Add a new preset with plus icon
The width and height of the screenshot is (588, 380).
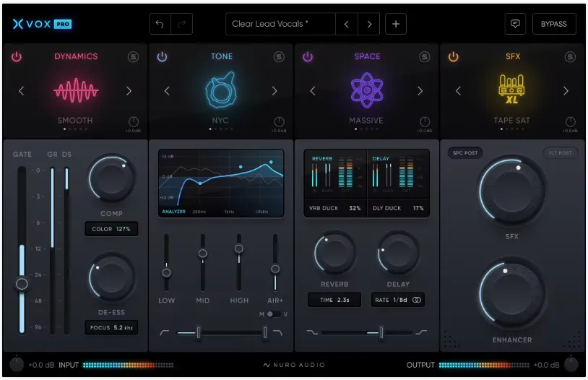click(396, 24)
